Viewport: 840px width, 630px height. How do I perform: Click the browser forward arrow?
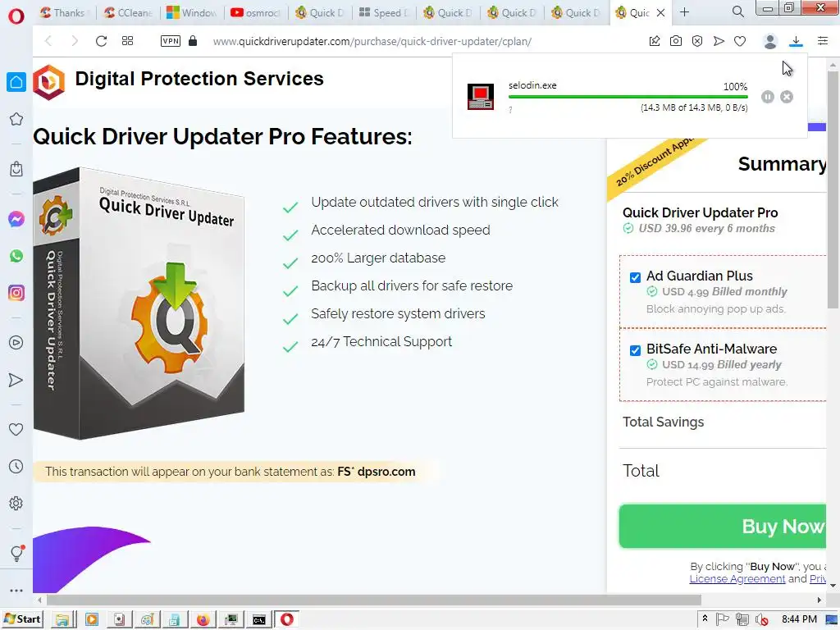coord(75,41)
